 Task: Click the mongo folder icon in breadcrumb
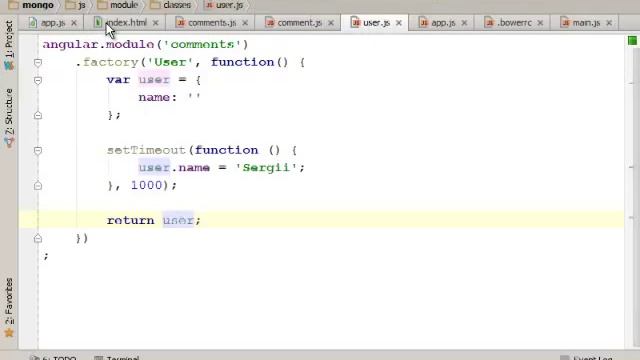click(x=13, y=5)
